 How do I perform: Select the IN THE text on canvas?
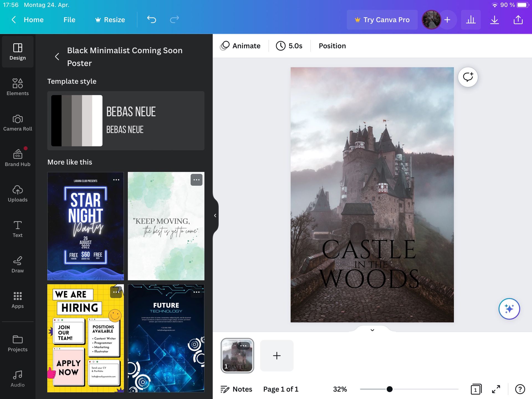pos(371,265)
